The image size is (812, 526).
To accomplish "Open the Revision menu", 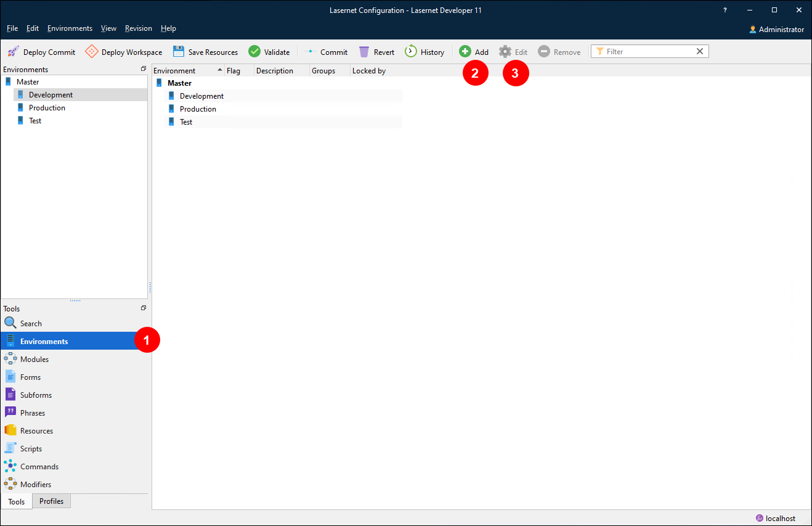I will tap(138, 28).
